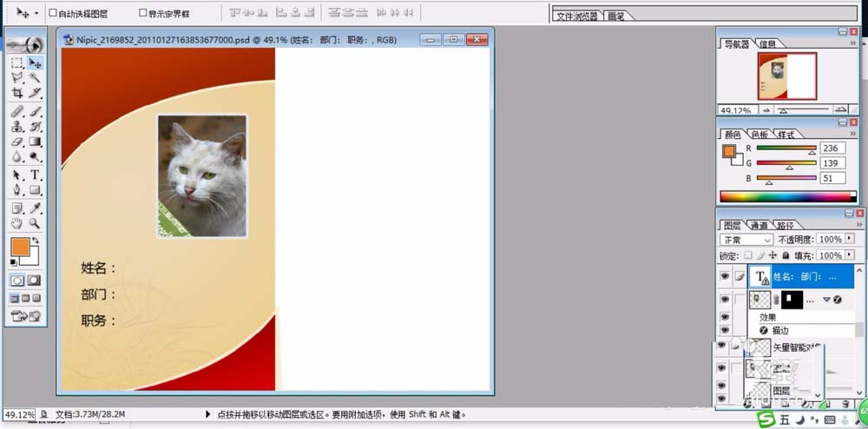Image resolution: width=868 pixels, height=429 pixels.
Task: Open the 文件浏览器 File Browser tab
Action: (577, 16)
